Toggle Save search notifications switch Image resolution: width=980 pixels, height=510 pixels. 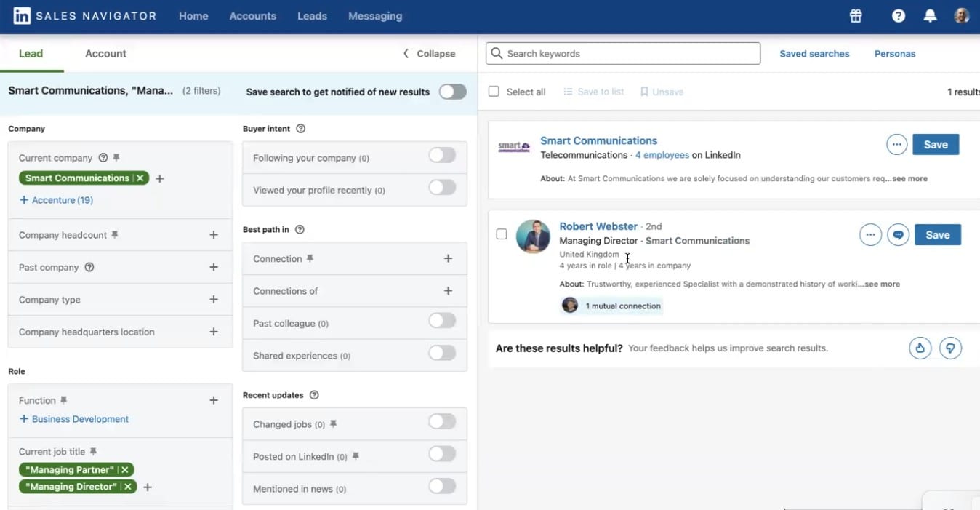pyautogui.click(x=452, y=92)
